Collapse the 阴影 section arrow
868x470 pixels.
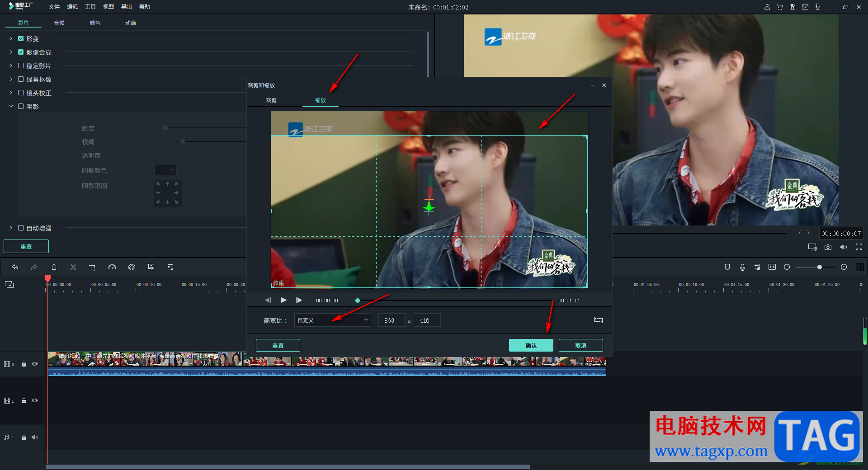click(x=11, y=106)
